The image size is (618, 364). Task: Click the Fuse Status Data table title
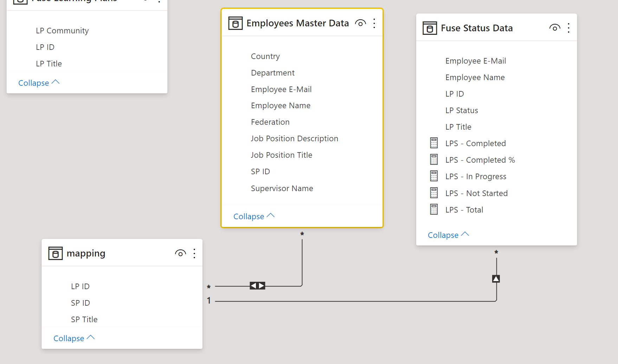[x=477, y=28]
